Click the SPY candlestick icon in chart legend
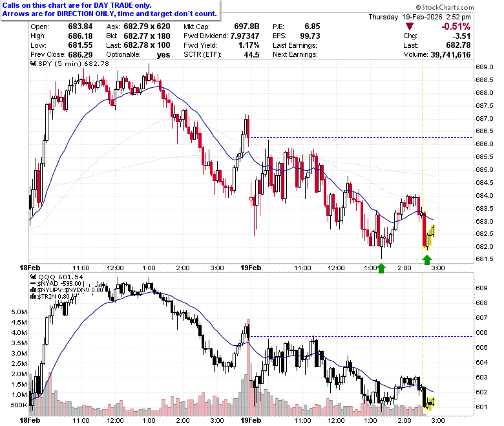 click(33, 63)
